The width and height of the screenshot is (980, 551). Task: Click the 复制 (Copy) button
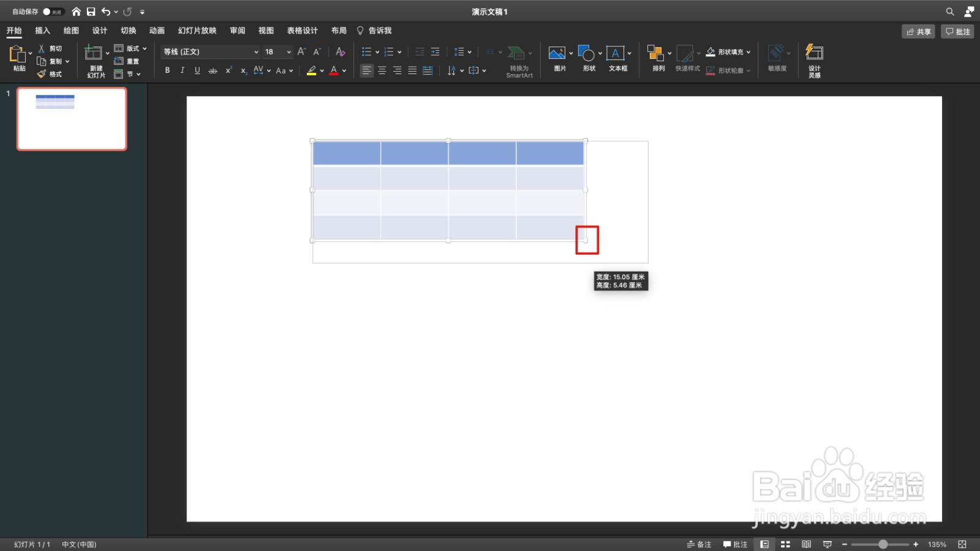[50, 61]
